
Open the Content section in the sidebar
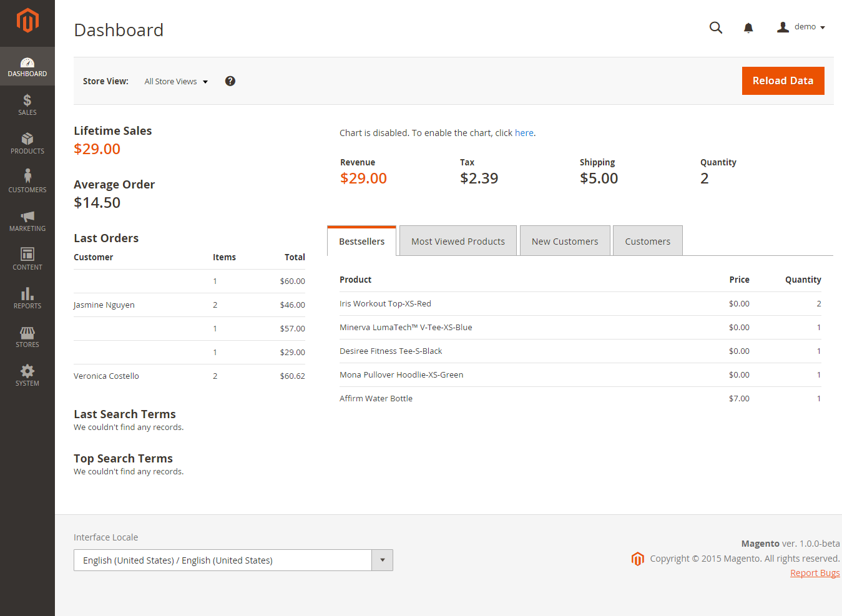27,259
